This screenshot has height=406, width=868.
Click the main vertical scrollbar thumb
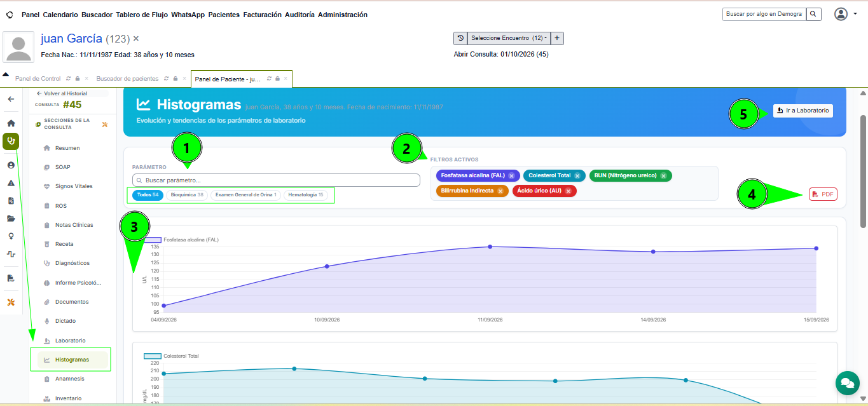click(x=863, y=172)
